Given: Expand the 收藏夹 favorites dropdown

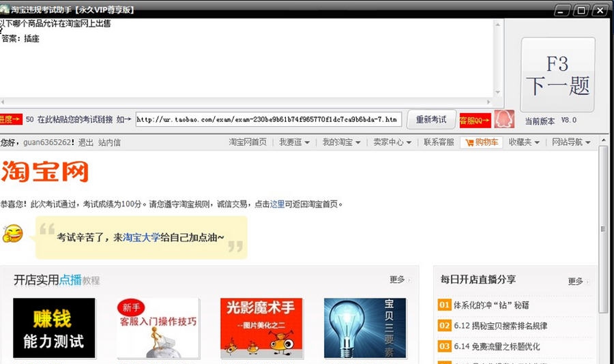Looking at the screenshot, I should tap(524, 142).
